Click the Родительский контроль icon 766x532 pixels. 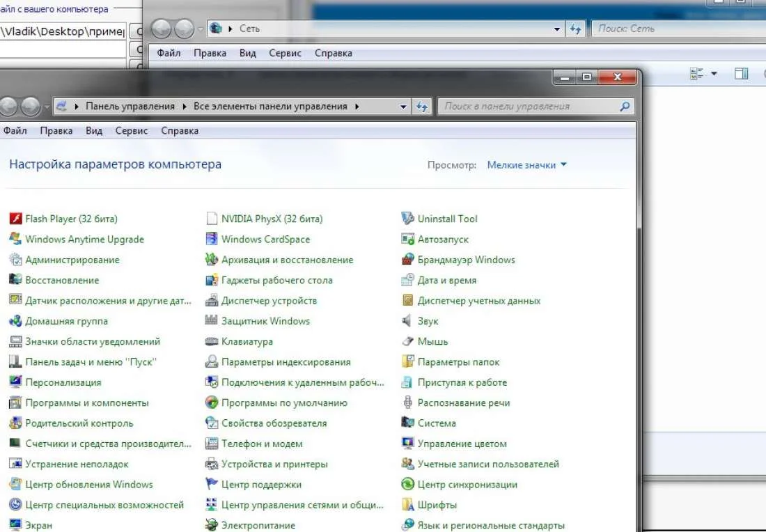(15, 423)
